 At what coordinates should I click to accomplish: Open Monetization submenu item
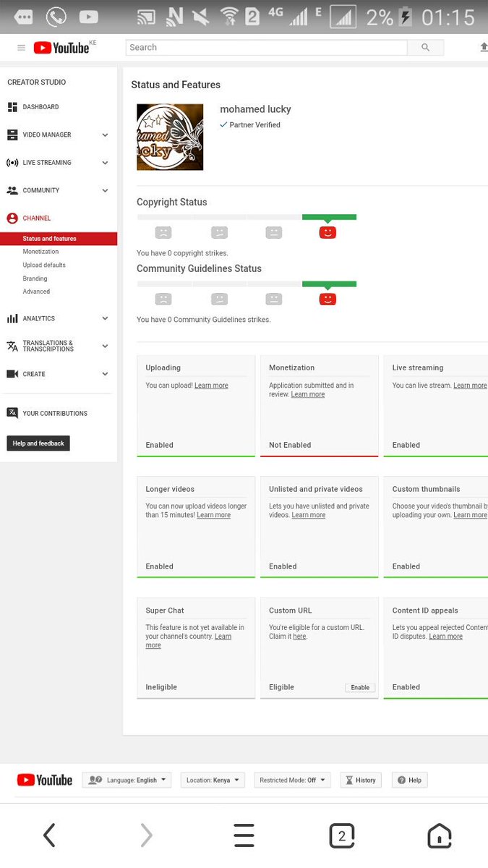(40, 252)
